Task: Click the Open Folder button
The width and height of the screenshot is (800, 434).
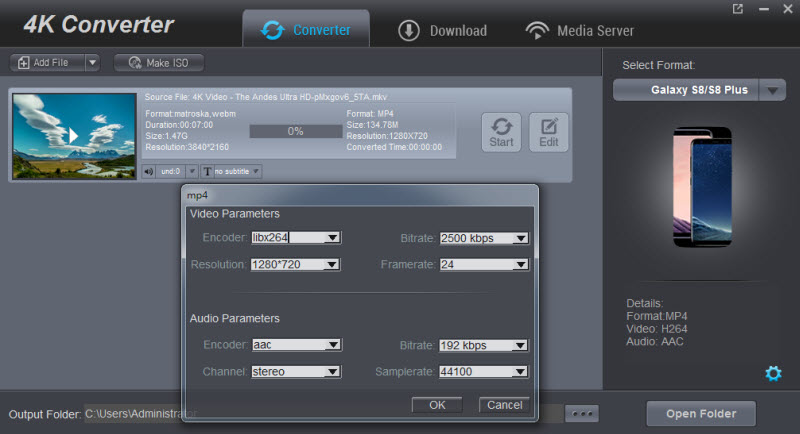Action: point(700,413)
